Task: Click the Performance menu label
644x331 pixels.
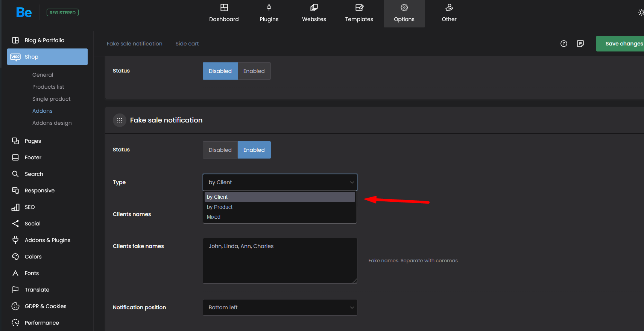Action: point(42,323)
